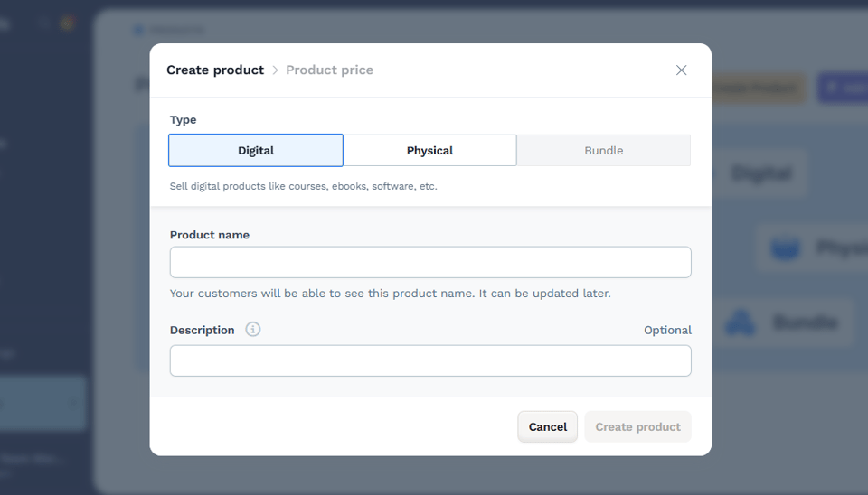Click the 'Sell digital products like courses' text
Image resolution: width=868 pixels, height=495 pixels.
(304, 186)
